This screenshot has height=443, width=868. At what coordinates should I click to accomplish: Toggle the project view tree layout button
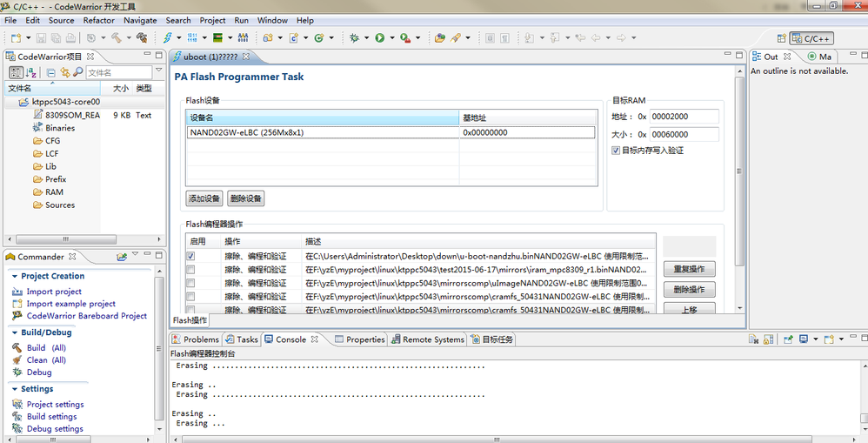pyautogui.click(x=16, y=72)
